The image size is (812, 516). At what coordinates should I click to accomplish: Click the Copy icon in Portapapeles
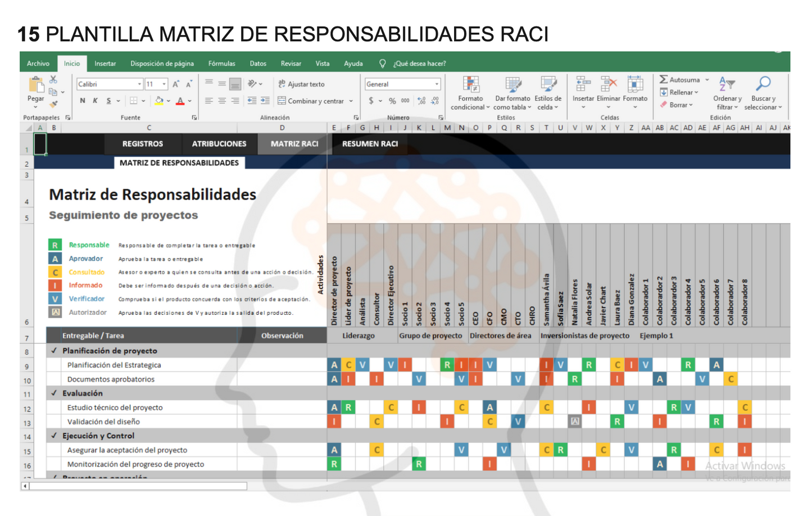(x=53, y=92)
